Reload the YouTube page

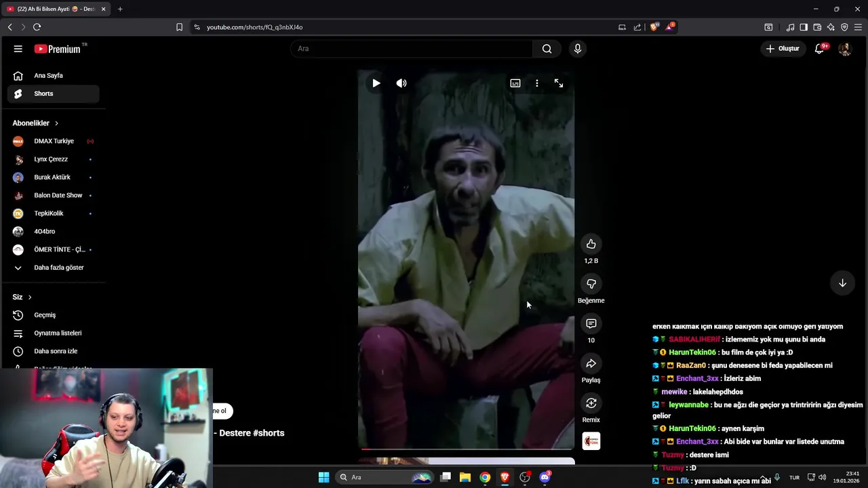(x=37, y=27)
